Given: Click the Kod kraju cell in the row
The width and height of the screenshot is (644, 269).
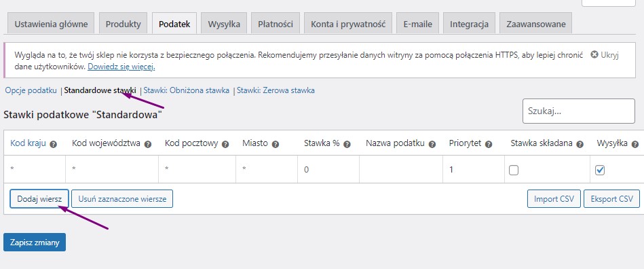Looking at the screenshot, I should (x=35, y=169).
